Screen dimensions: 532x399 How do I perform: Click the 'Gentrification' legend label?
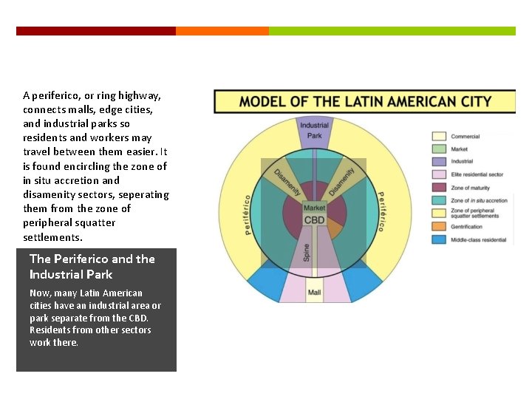coord(466,227)
